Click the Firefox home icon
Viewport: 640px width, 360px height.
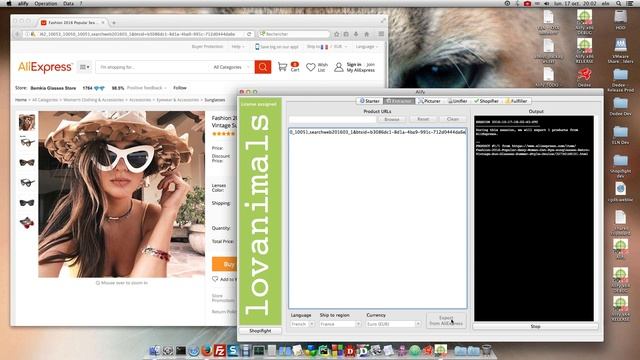click(367, 34)
